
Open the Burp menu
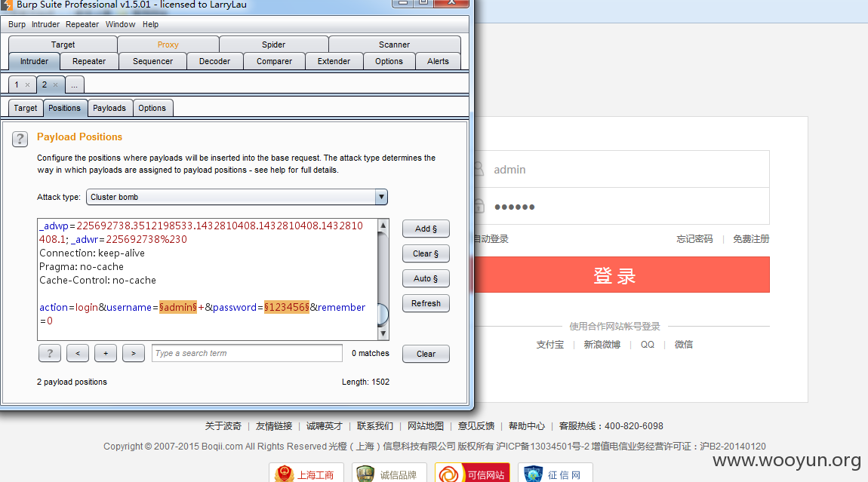pos(17,24)
